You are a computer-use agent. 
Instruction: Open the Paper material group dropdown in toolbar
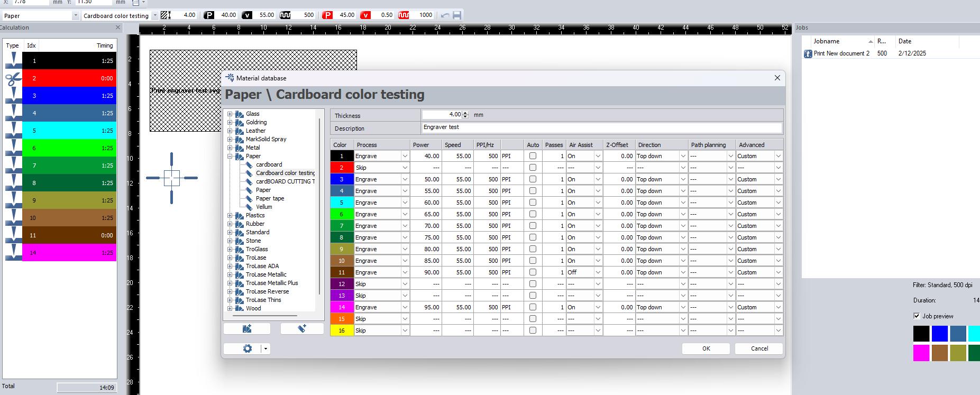point(75,16)
